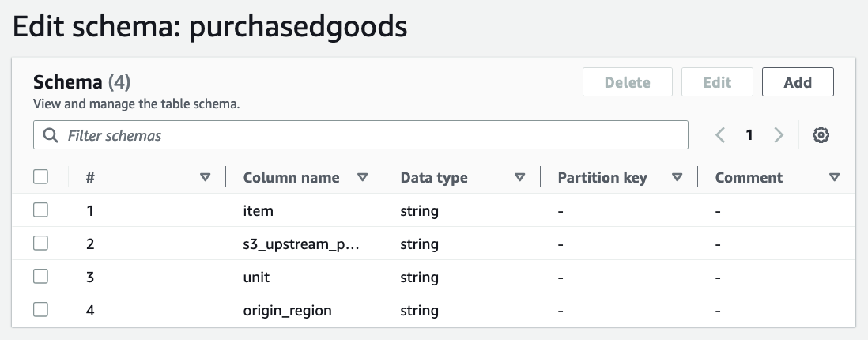Click the search magnifier icon
Viewport: 868px width, 340px height.
51,135
